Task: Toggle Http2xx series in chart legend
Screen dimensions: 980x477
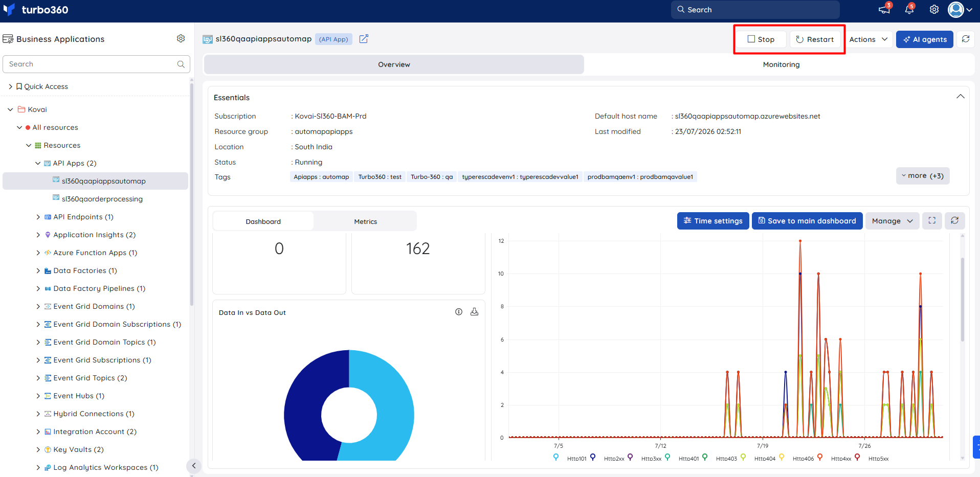Action: click(x=608, y=458)
